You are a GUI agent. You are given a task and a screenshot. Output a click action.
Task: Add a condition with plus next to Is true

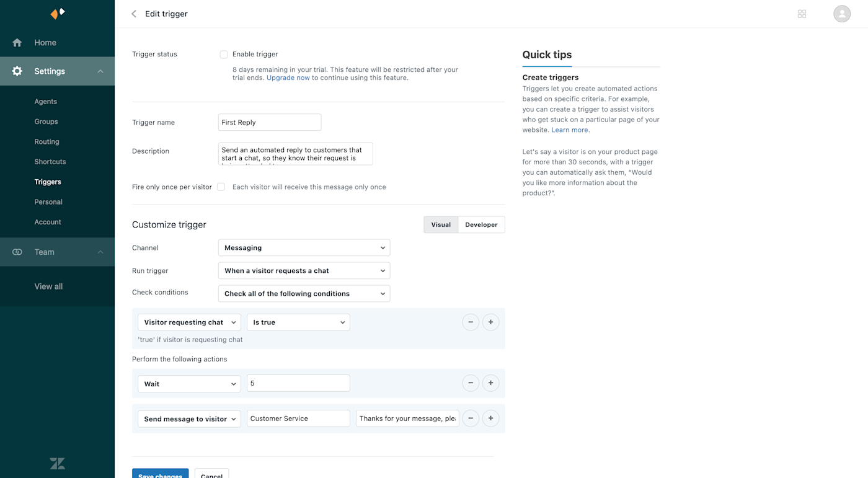(x=490, y=322)
